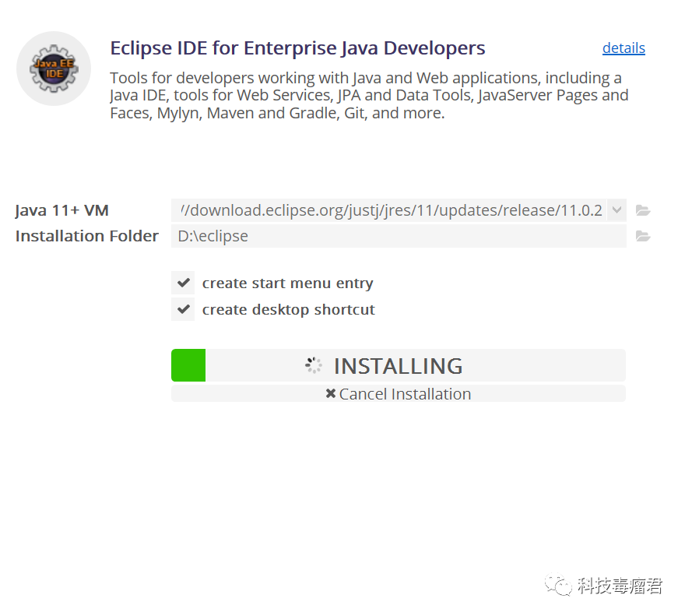Click the green installation progress bar
This screenshot has width=685, height=616.
188,365
